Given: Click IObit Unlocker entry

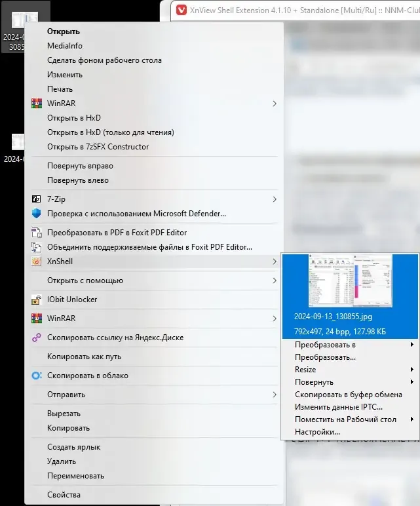Looking at the screenshot, I should [154, 300].
